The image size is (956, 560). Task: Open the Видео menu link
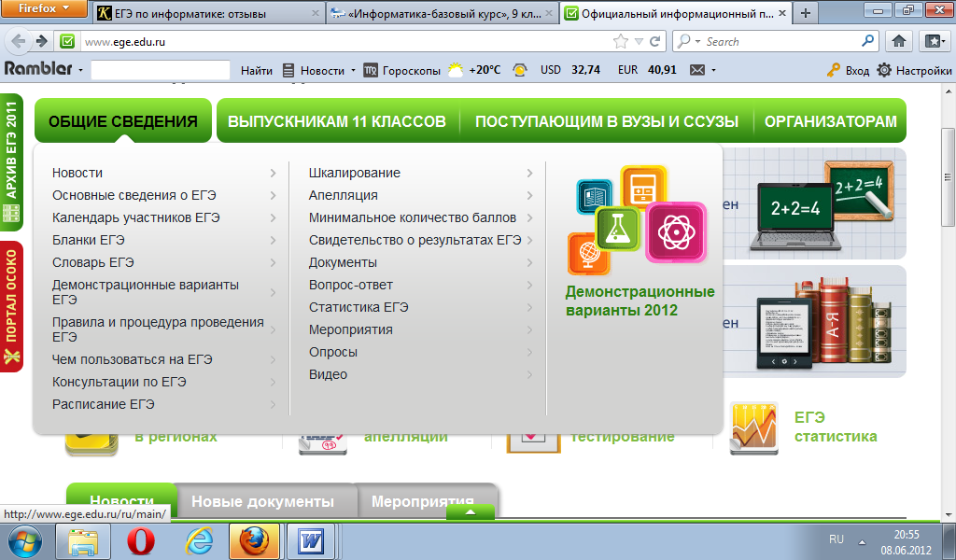coord(328,375)
